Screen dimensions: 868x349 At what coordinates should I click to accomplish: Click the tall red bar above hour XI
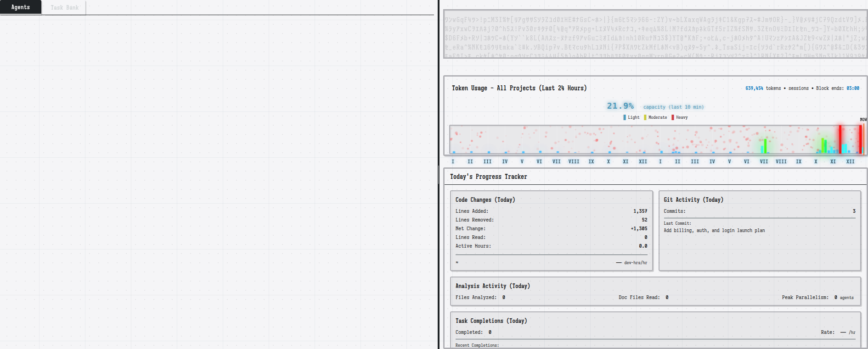coord(840,139)
